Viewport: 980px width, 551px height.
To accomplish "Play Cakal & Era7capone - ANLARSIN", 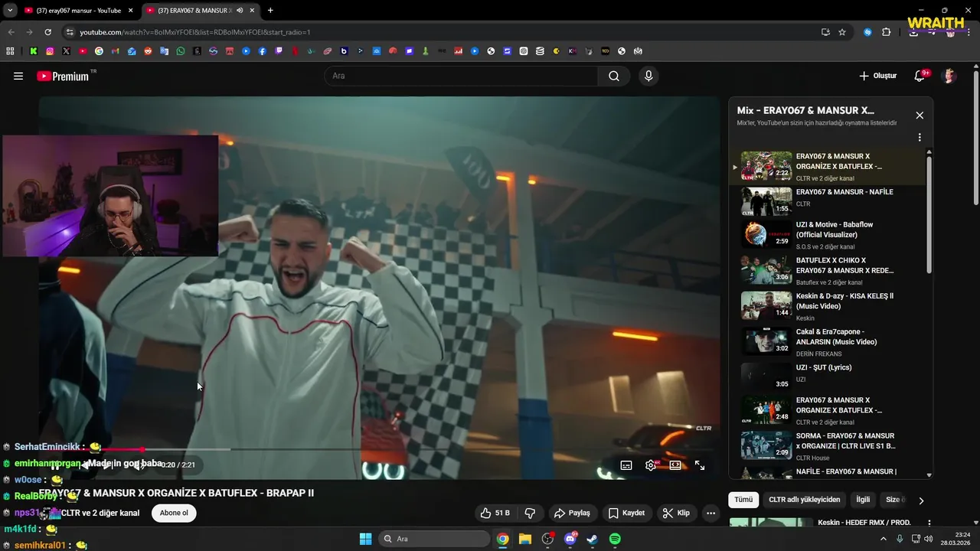I will (830, 341).
